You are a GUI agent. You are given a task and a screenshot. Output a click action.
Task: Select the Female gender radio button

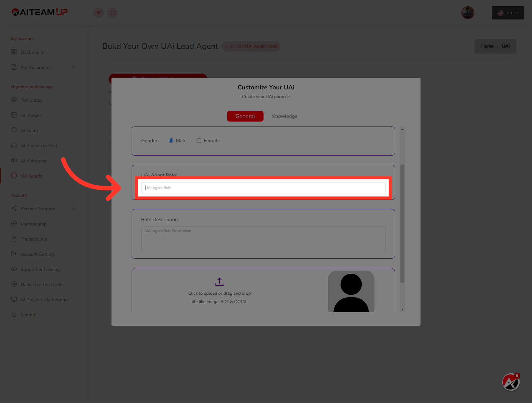tap(199, 141)
